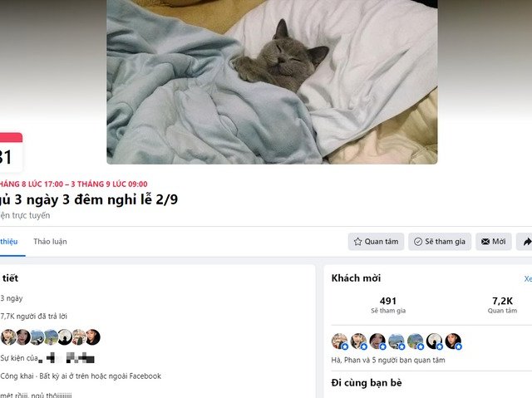View the 491 Sẽ tham gia guest count
The height and width of the screenshot is (398, 532).
click(x=388, y=305)
